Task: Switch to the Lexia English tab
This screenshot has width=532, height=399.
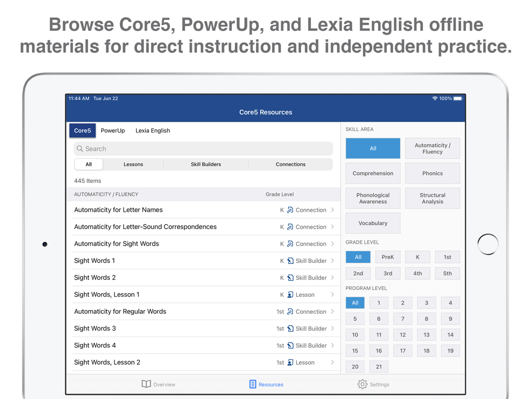Action: 153,131
